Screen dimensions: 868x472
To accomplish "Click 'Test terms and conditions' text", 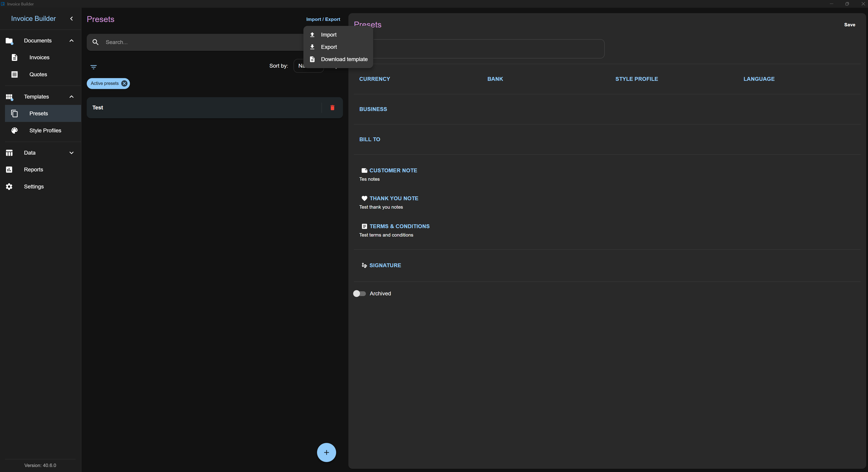I will [386, 235].
